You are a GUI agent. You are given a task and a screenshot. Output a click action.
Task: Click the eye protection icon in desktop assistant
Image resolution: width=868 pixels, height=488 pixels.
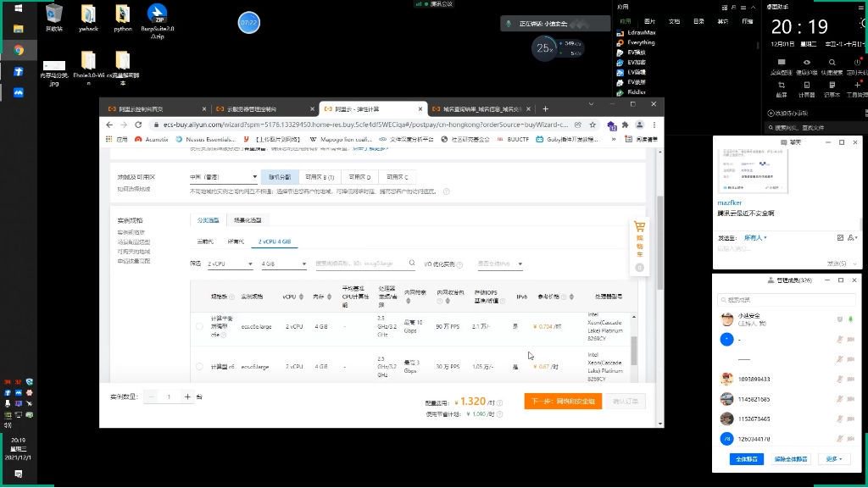(x=807, y=66)
